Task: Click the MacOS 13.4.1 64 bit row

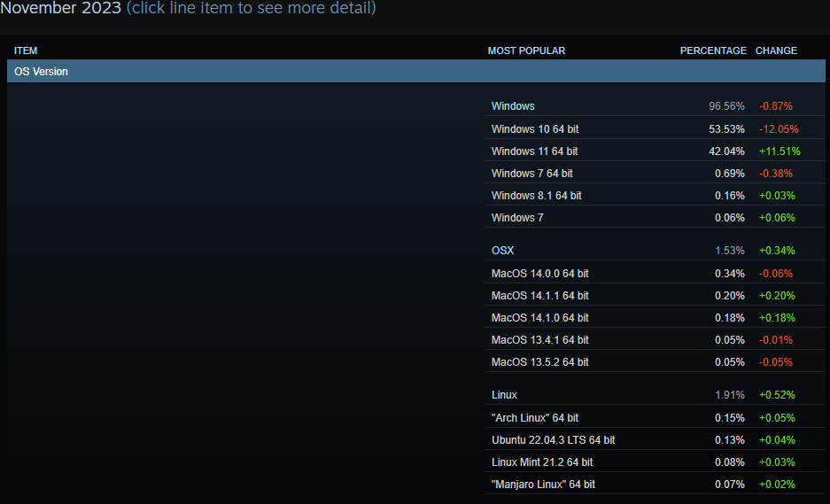Action: coord(540,340)
